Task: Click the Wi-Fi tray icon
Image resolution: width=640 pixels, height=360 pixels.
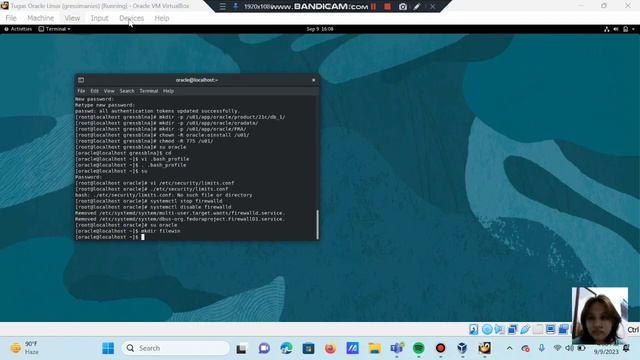Action: pyautogui.click(x=557, y=348)
